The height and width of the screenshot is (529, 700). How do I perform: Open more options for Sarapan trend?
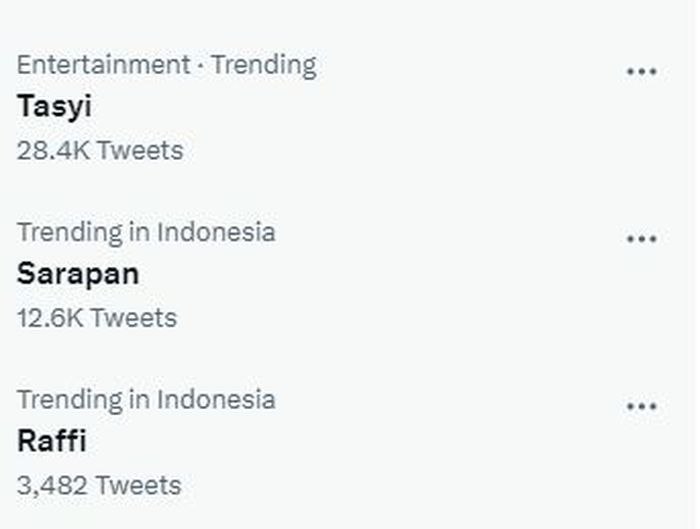point(641,240)
